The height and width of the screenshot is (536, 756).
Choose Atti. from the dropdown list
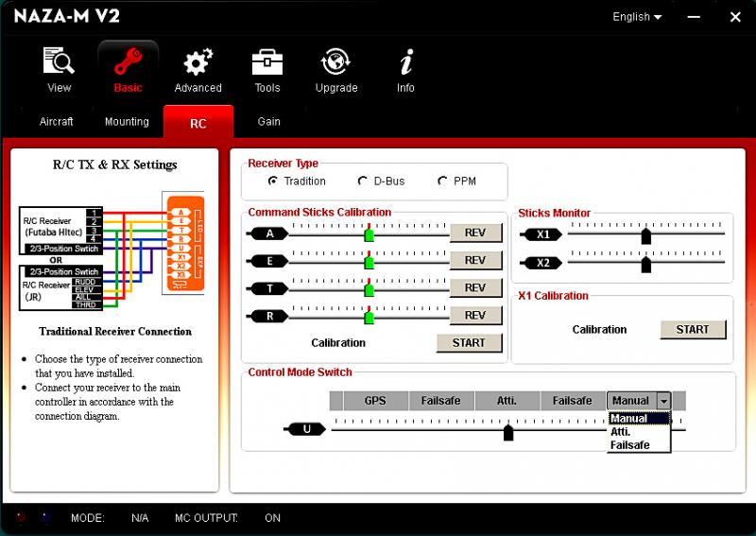click(x=621, y=432)
